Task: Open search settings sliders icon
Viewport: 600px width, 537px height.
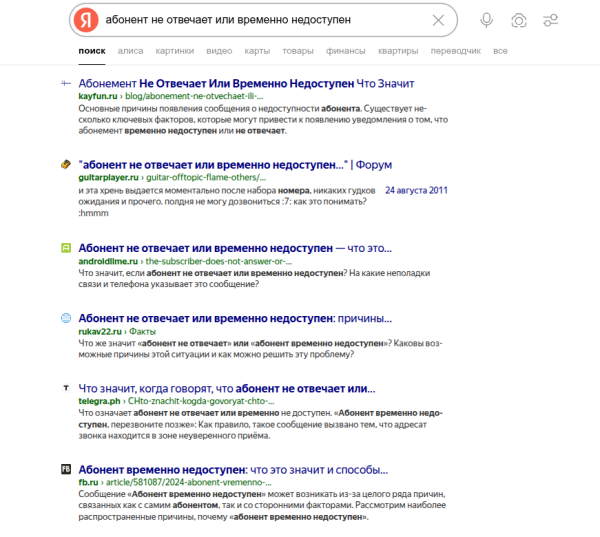Action: point(551,20)
